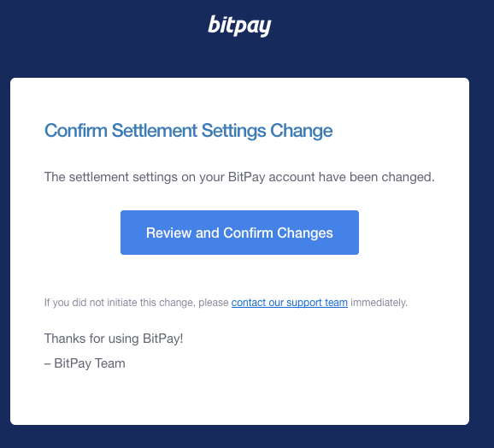This screenshot has width=494, height=448.
Task: Click the word Settings in blue heading
Action: click(x=234, y=132)
